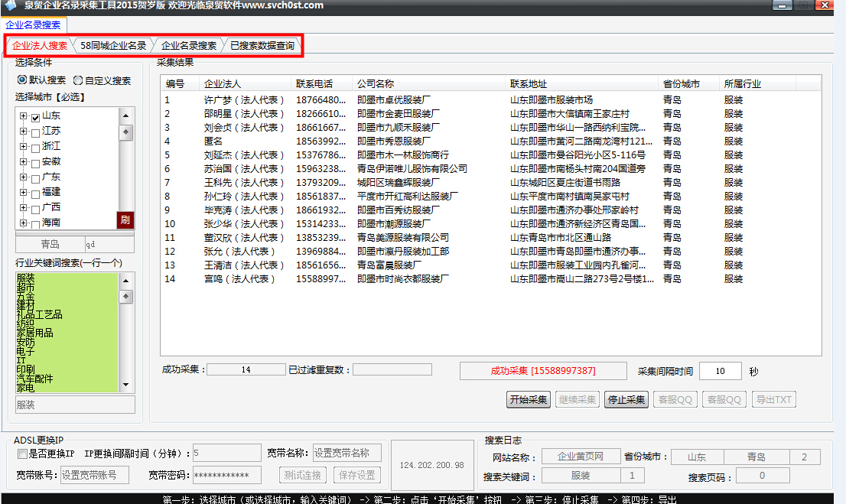Click the 青岛 selected city field
Image resolution: width=846 pixels, height=504 pixels.
point(50,245)
